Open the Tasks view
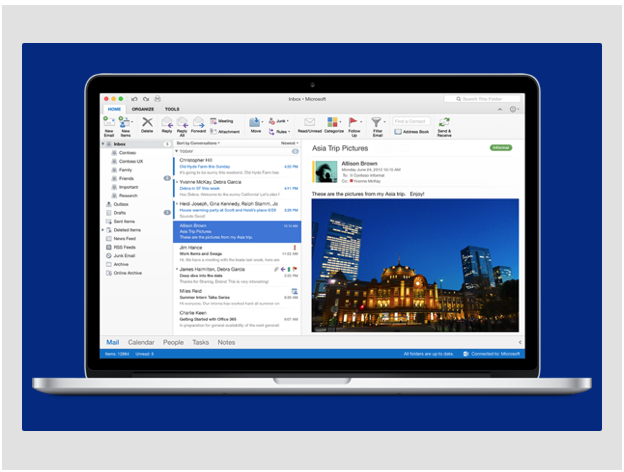This screenshot has width=624, height=472. [x=201, y=342]
